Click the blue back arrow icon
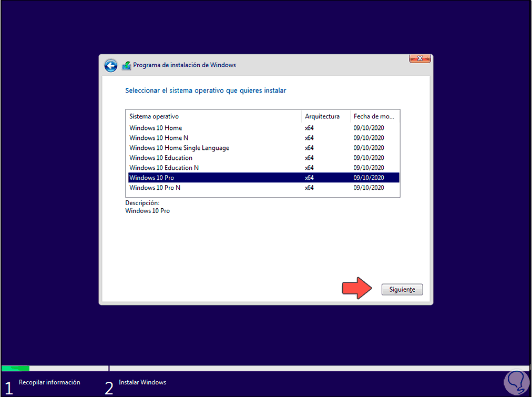532x397 pixels. [111, 65]
